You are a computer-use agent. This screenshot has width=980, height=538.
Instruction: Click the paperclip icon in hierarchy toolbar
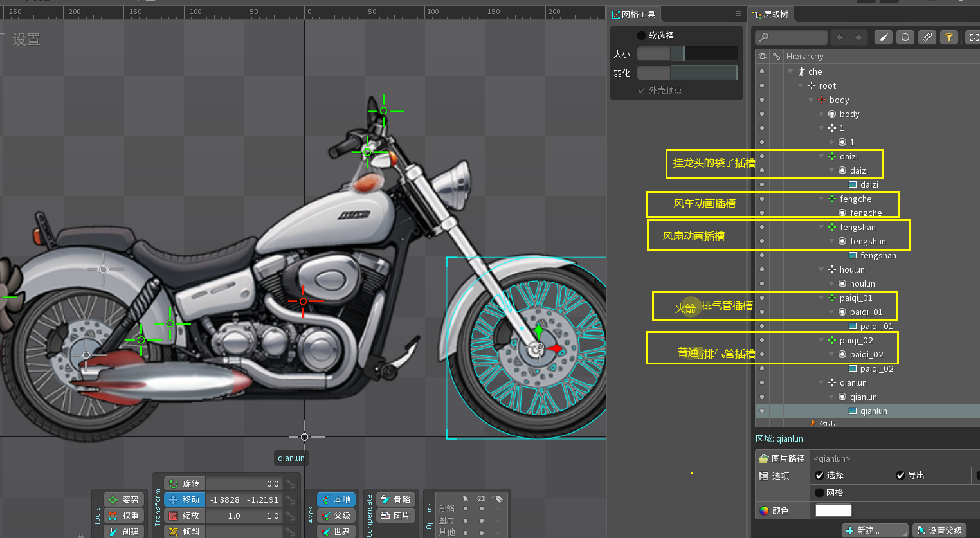[927, 37]
